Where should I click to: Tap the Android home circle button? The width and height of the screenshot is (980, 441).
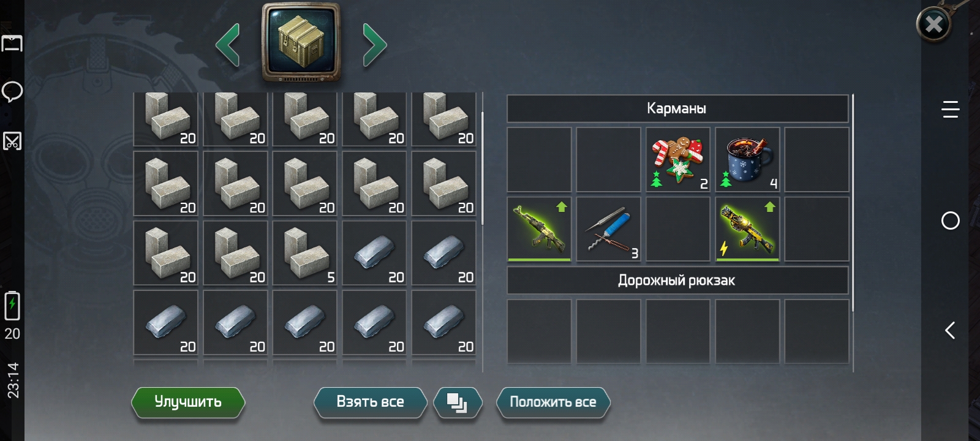(950, 221)
